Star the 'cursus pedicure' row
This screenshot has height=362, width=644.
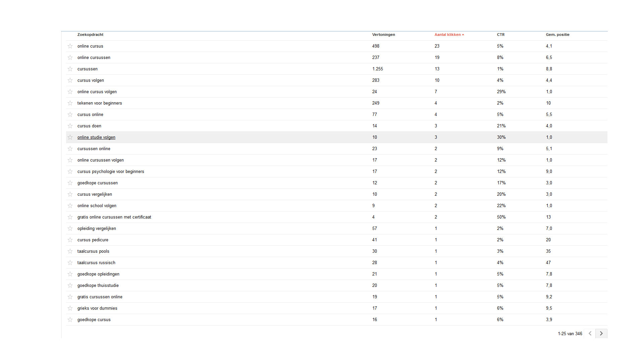coord(70,240)
